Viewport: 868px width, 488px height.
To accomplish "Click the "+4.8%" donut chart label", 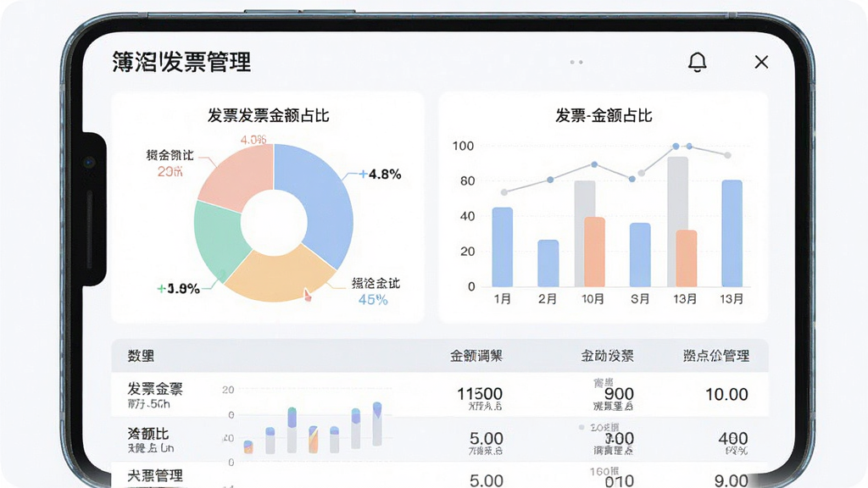I will pyautogui.click(x=380, y=175).
